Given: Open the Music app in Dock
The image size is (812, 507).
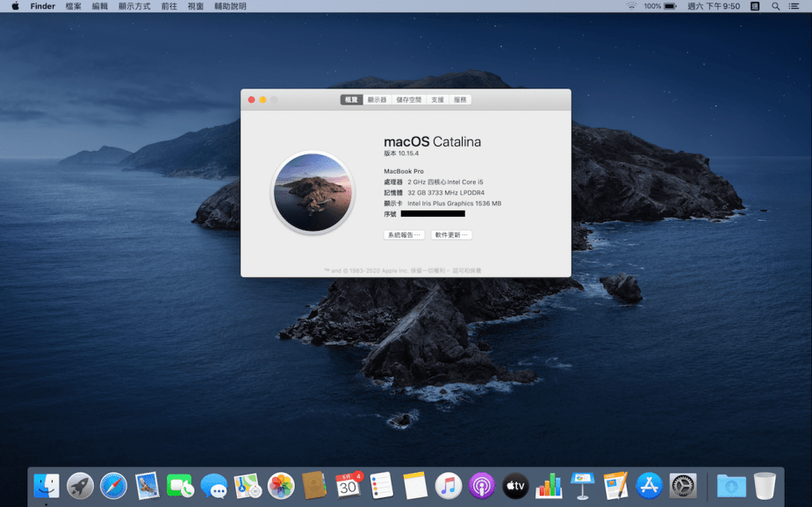Looking at the screenshot, I should pos(448,485).
